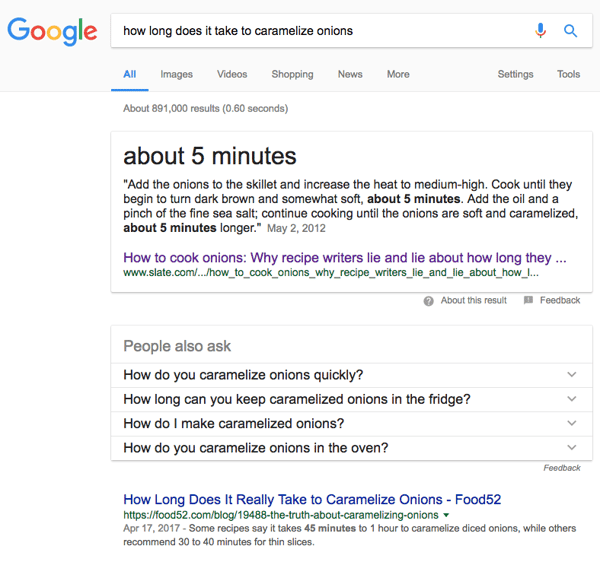Open search Settings
Screen dimensions: 600x562
(x=515, y=74)
